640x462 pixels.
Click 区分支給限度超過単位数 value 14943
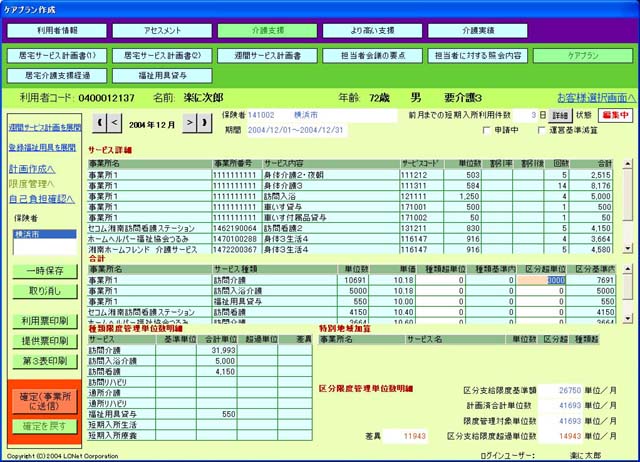(560, 436)
